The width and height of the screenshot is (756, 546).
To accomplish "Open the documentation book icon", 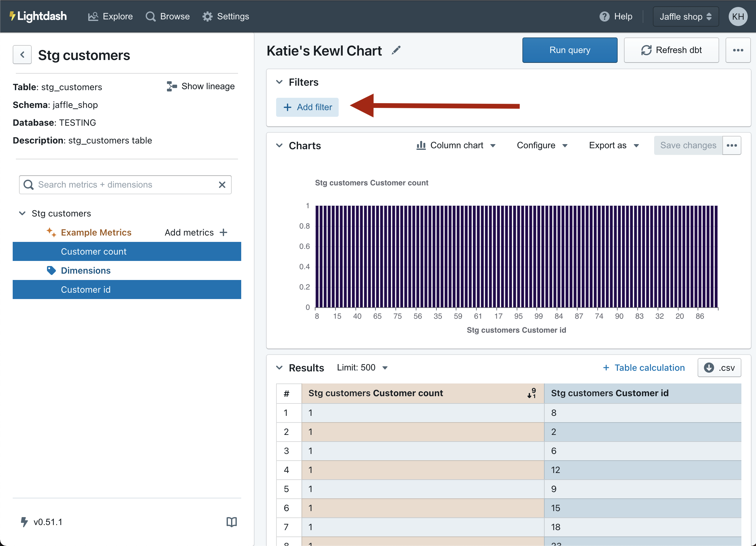I will click(231, 522).
